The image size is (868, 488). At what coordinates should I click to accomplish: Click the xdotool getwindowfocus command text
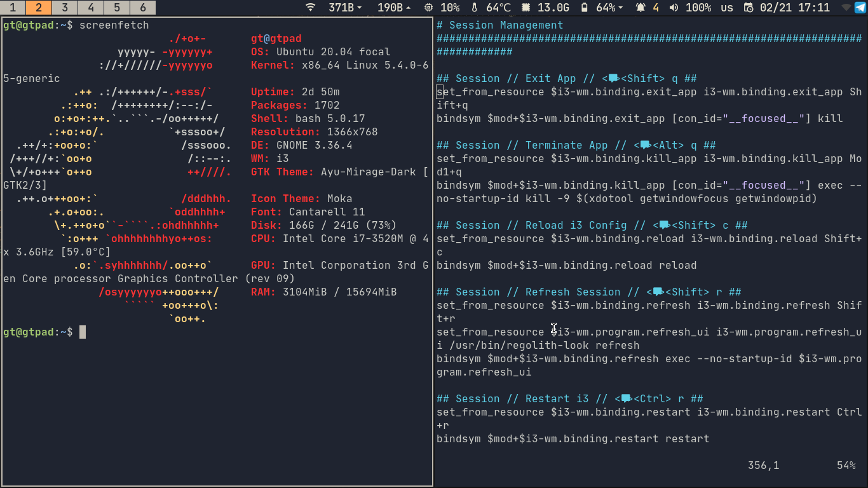click(x=697, y=199)
